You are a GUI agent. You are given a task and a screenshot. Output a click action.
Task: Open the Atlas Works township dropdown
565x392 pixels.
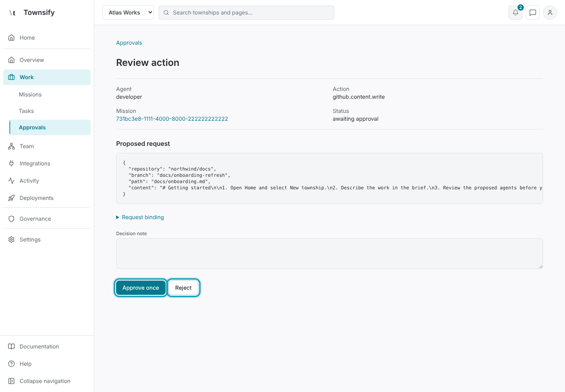[128, 13]
